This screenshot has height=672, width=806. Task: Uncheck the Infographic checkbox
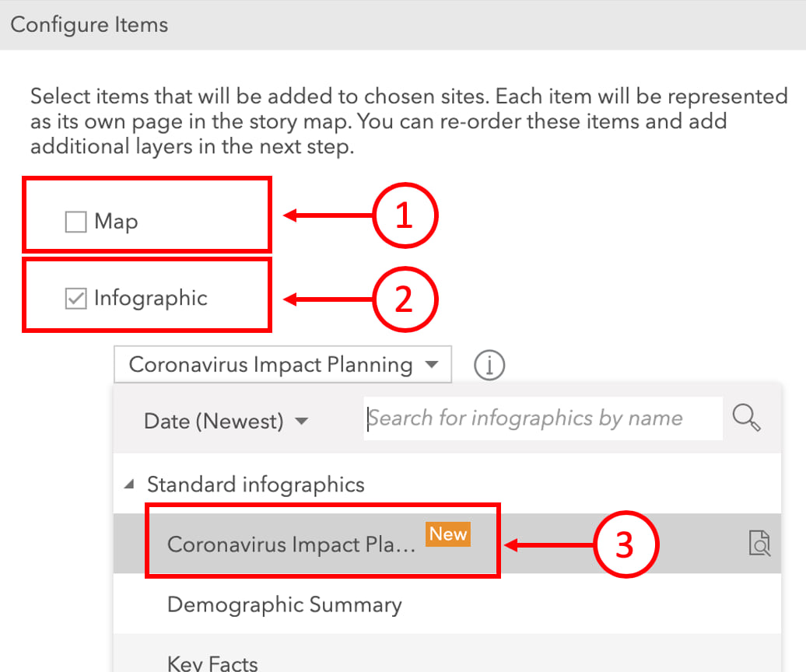click(75, 299)
